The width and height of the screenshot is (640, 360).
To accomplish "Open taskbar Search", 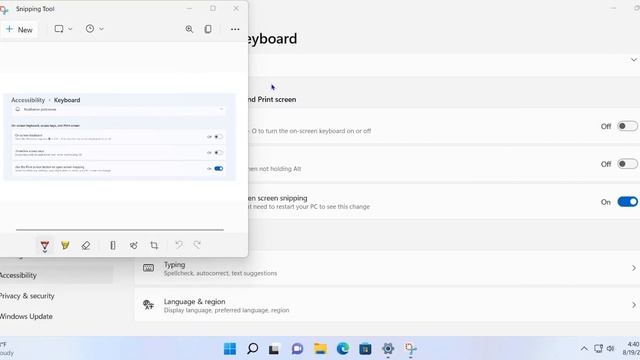I will coord(253,349).
